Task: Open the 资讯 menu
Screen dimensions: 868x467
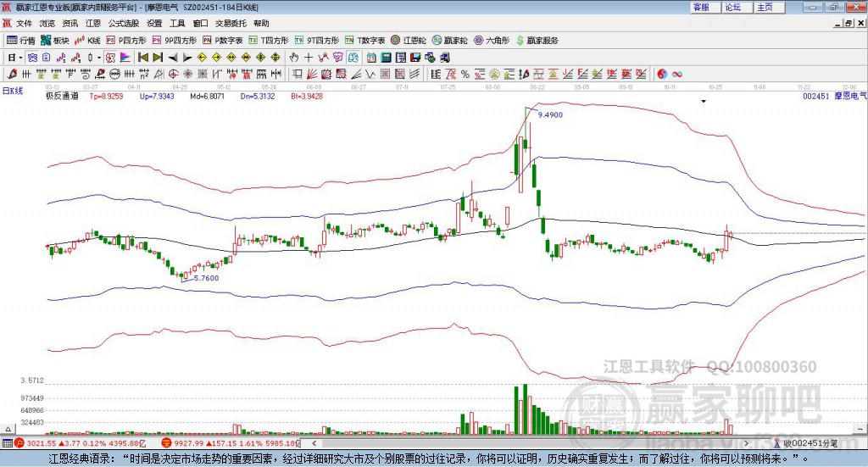Action: coord(70,23)
